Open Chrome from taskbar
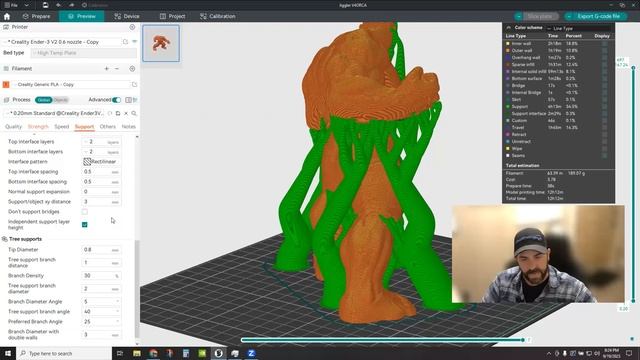The height and width of the screenshot is (360, 640). coord(153,353)
